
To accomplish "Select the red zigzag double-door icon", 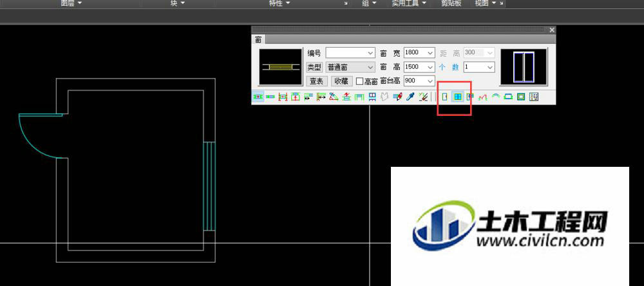I will (x=482, y=97).
